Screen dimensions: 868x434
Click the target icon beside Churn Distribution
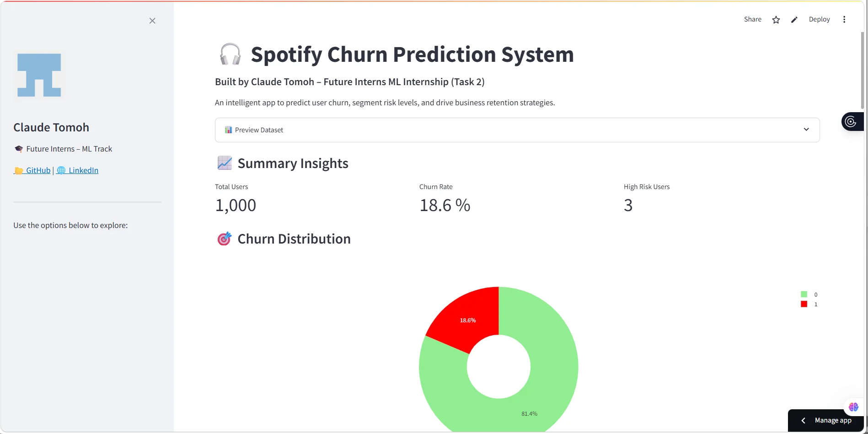(x=225, y=239)
